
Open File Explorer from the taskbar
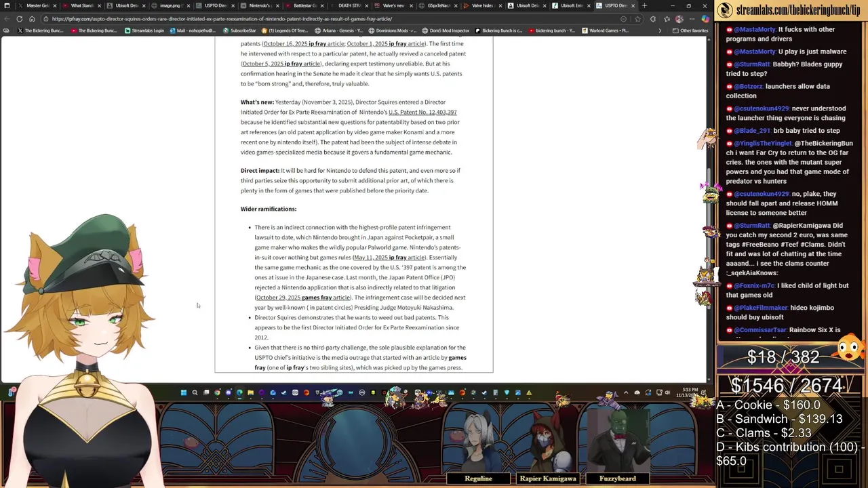(x=250, y=392)
